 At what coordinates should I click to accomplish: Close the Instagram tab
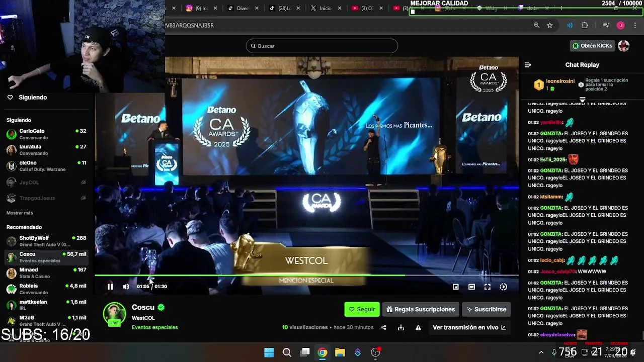(x=215, y=8)
